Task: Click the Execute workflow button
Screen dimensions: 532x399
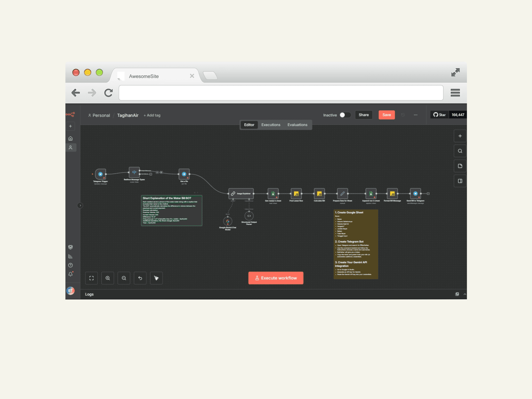Action: [276, 278]
